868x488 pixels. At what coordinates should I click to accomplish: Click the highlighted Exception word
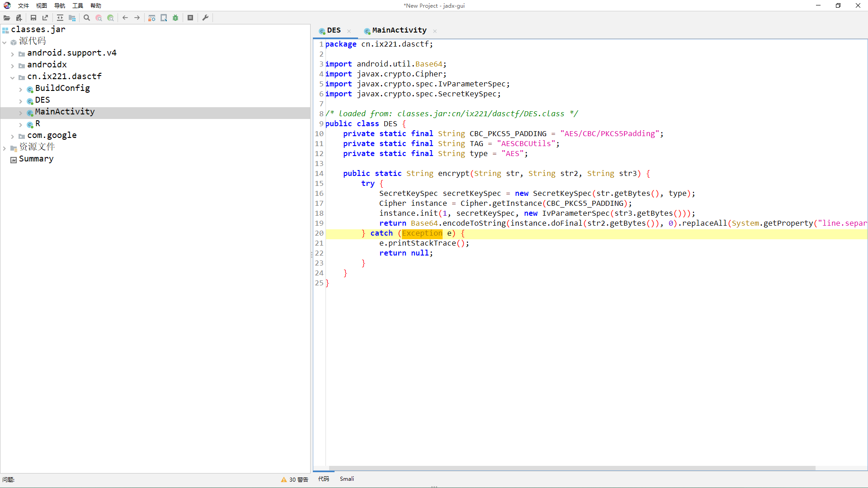[x=422, y=233]
